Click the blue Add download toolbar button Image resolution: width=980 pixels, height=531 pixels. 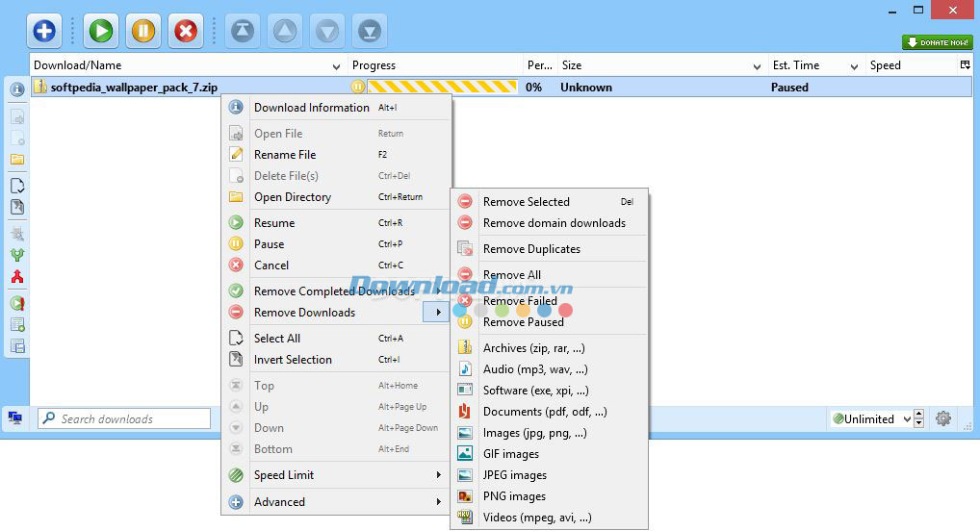click(x=44, y=31)
